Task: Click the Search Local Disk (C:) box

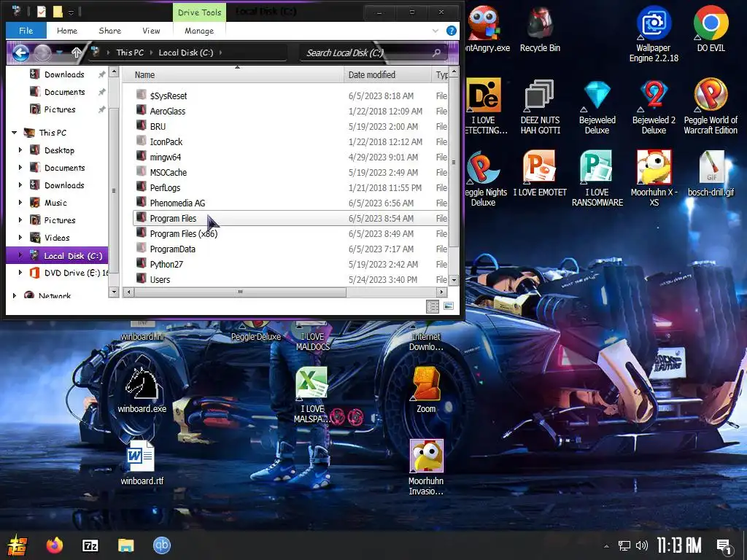Action: coord(373,52)
